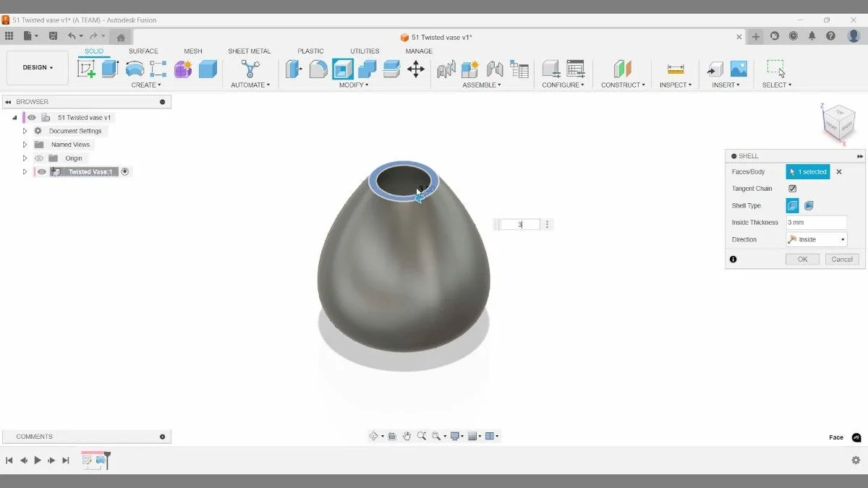Select the Create Sketch tool
This screenshot has width=868, height=488.
[x=88, y=69]
